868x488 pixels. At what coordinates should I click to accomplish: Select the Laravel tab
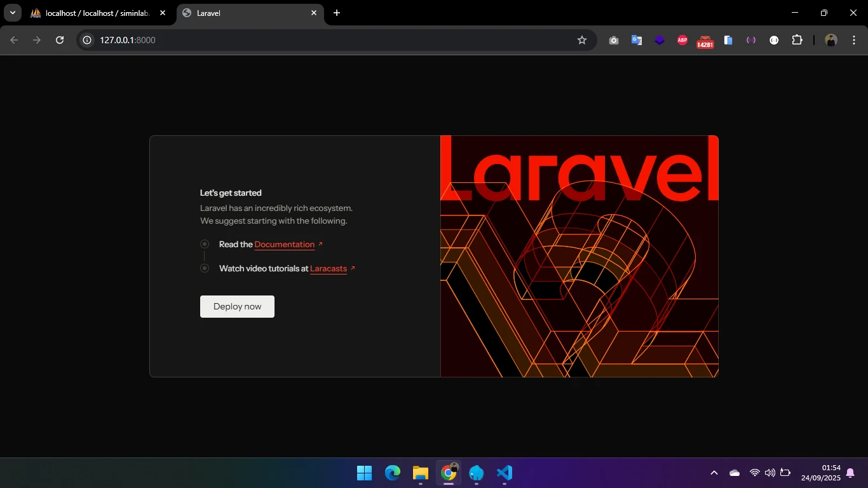pyautogui.click(x=245, y=13)
